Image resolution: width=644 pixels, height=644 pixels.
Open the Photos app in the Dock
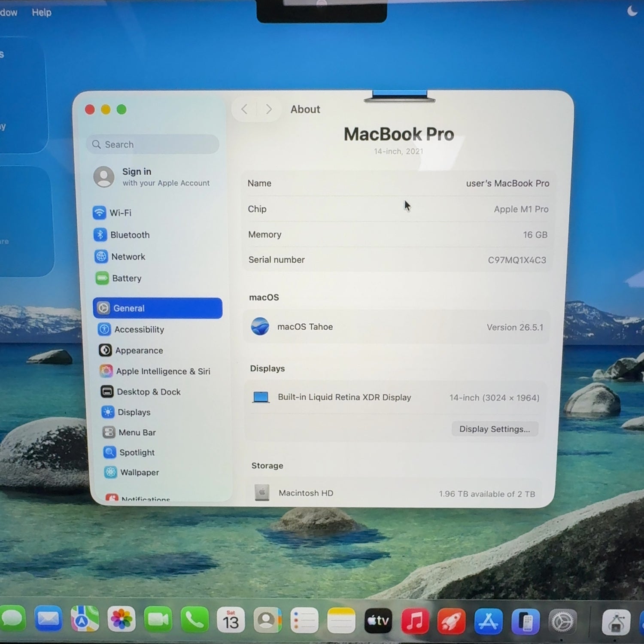(122, 619)
